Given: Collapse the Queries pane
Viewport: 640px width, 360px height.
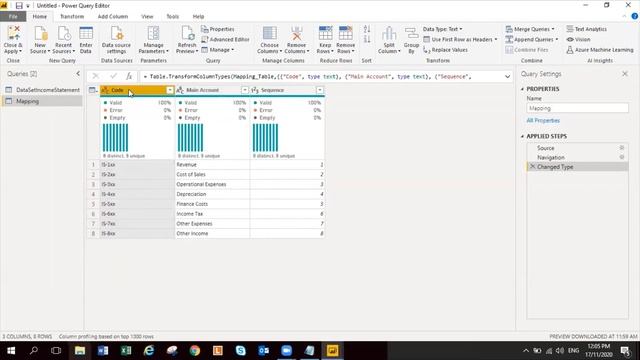Looking at the screenshot, I should click(78, 74).
